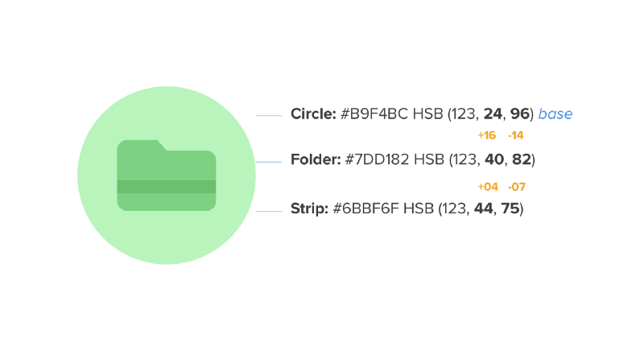Select the hex code #6BBF6F
644x351 pixels.
coord(365,209)
